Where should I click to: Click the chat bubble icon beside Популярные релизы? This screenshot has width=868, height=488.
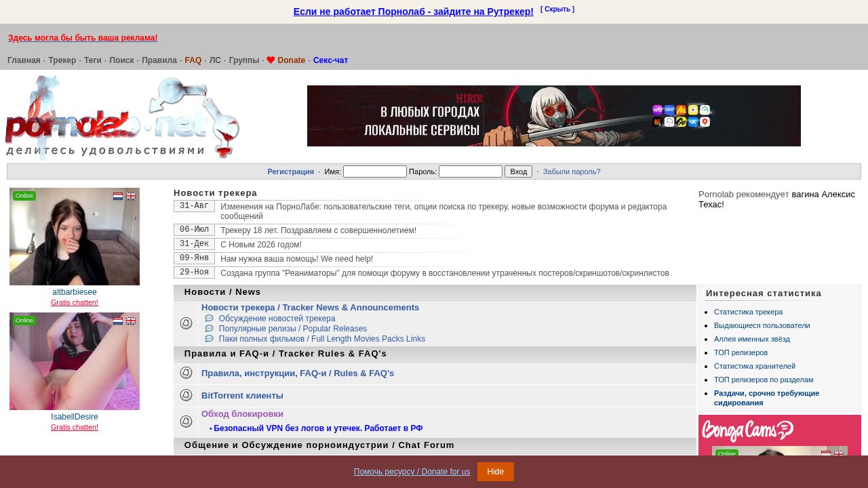(x=209, y=329)
